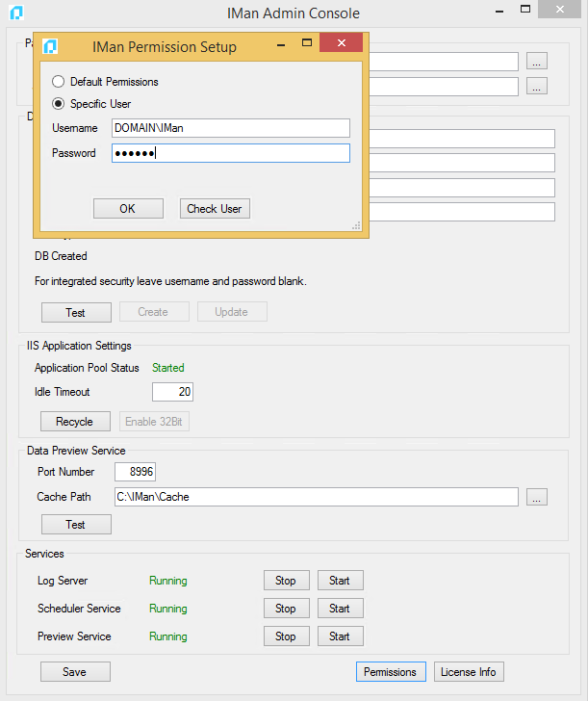588x701 pixels.
Task: Test the Data Preview Service
Action: (75, 525)
